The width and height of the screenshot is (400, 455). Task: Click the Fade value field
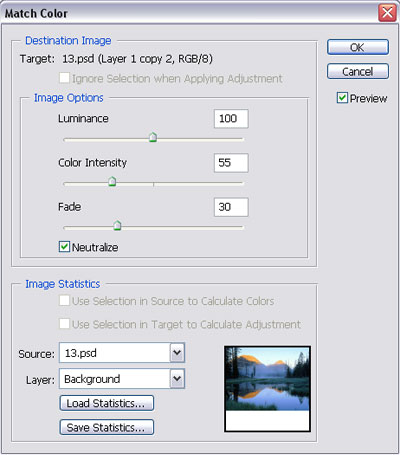coord(231,207)
